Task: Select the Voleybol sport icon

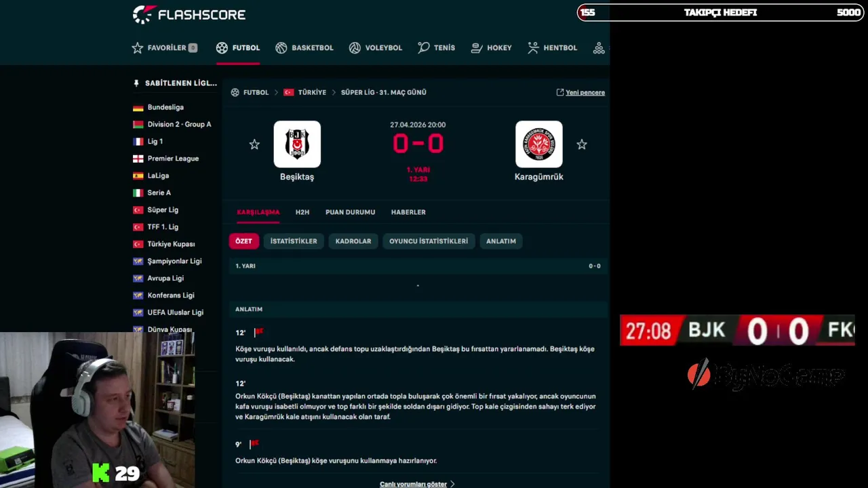Action: [x=355, y=47]
